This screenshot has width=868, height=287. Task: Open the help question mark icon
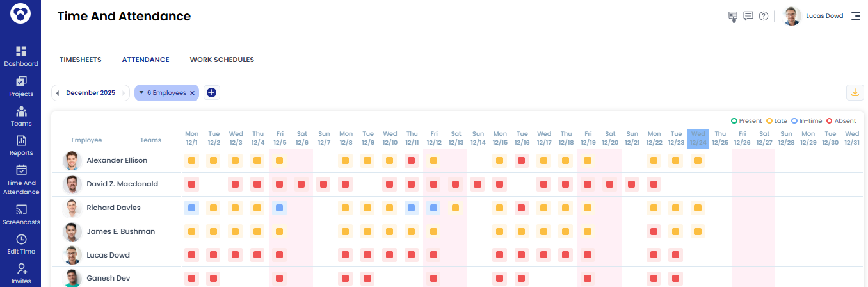point(763,16)
